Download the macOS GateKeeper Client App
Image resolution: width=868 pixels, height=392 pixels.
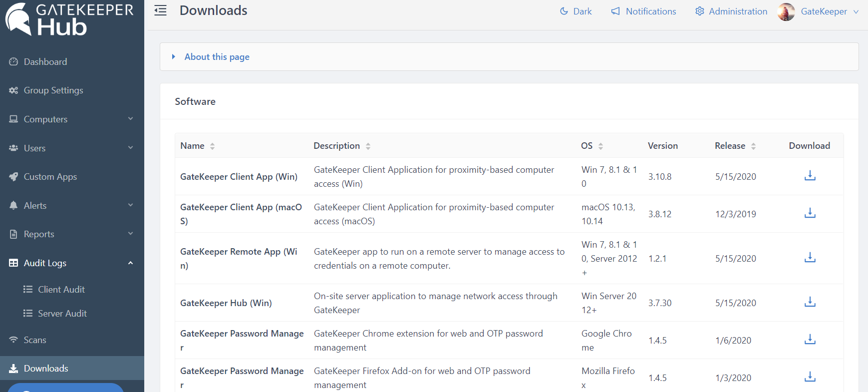coord(810,213)
